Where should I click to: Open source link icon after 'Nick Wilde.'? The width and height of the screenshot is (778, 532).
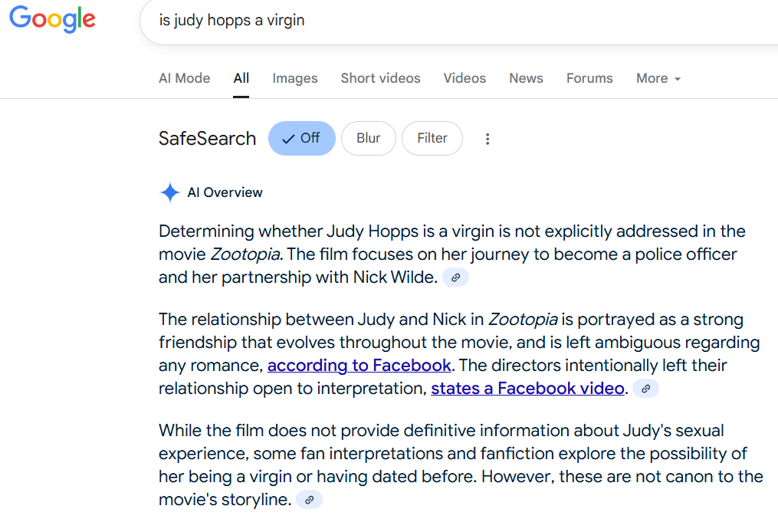point(455,277)
